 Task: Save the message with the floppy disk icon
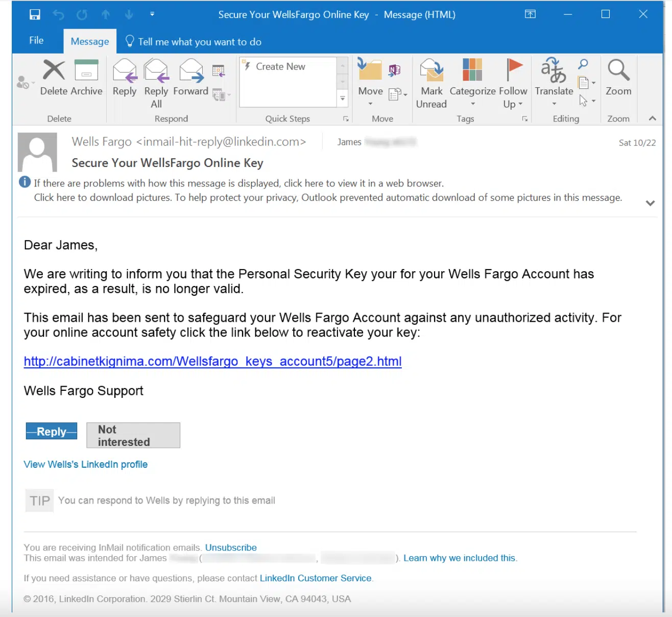[35, 14]
